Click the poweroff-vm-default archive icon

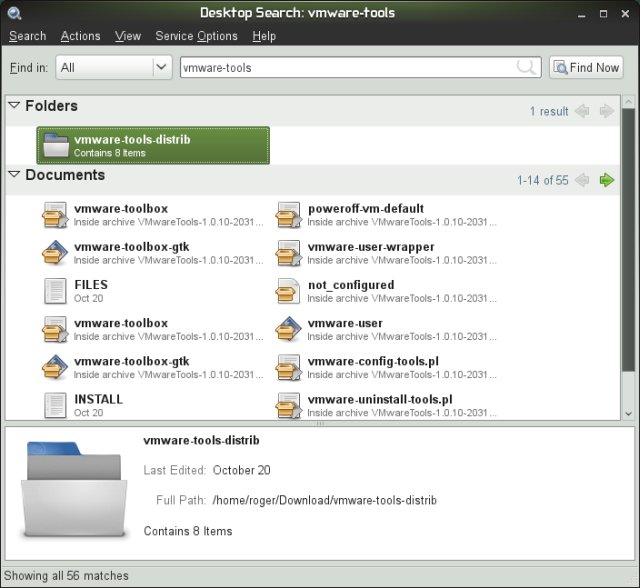(289, 215)
